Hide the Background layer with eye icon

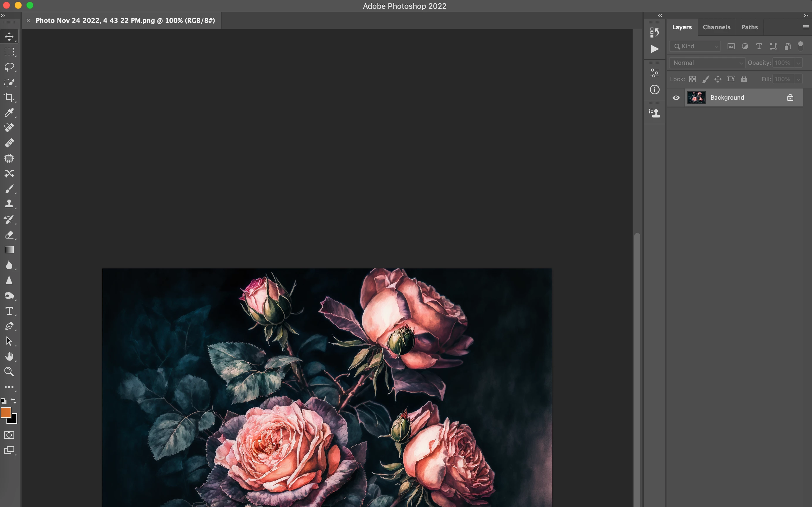(x=676, y=98)
